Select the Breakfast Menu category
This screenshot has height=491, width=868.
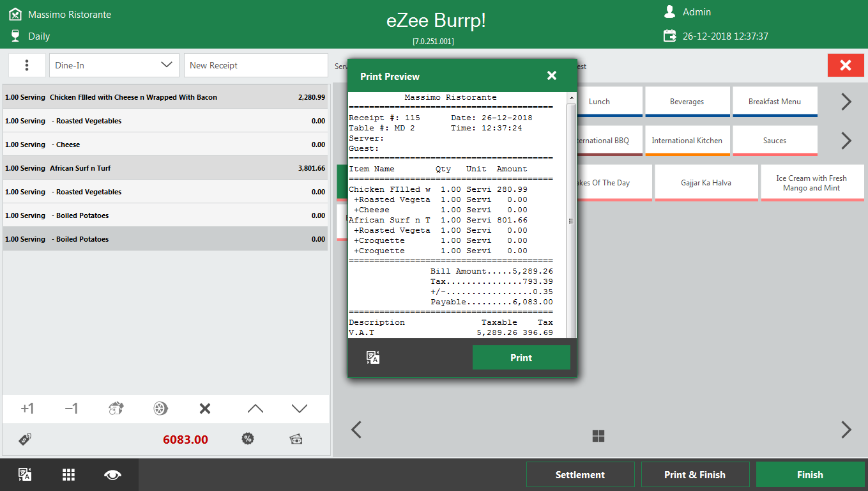[775, 102]
